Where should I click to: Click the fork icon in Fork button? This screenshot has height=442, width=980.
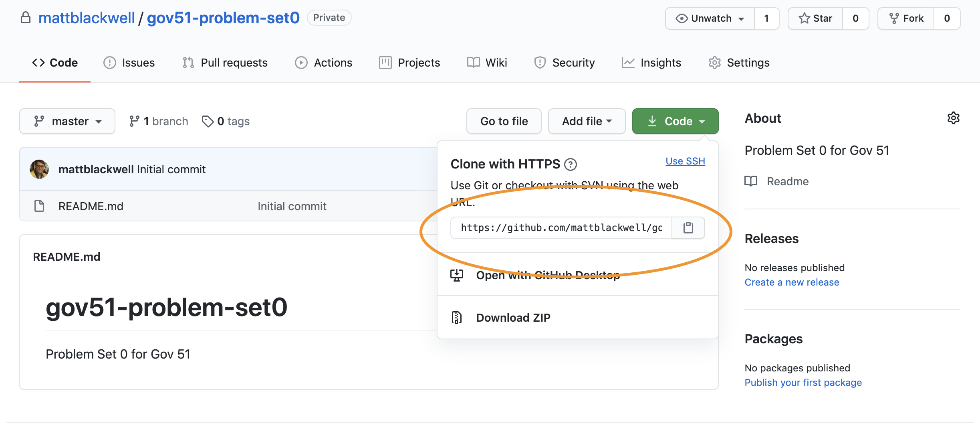click(x=894, y=18)
